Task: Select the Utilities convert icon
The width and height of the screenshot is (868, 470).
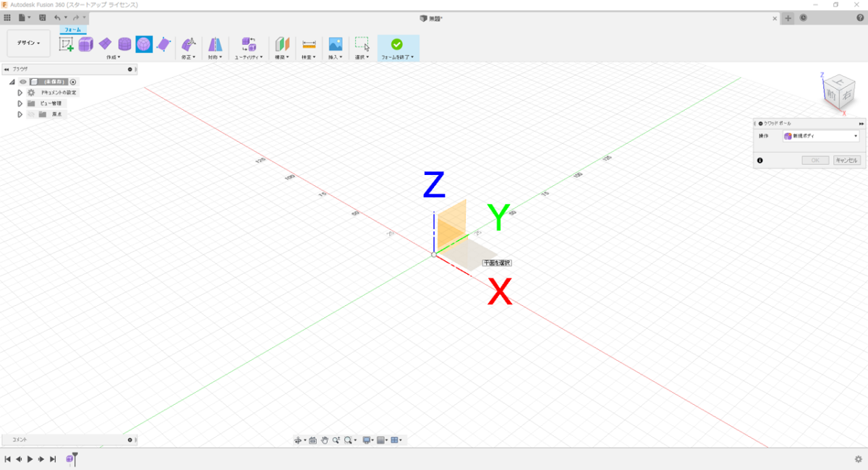Action: pos(249,44)
